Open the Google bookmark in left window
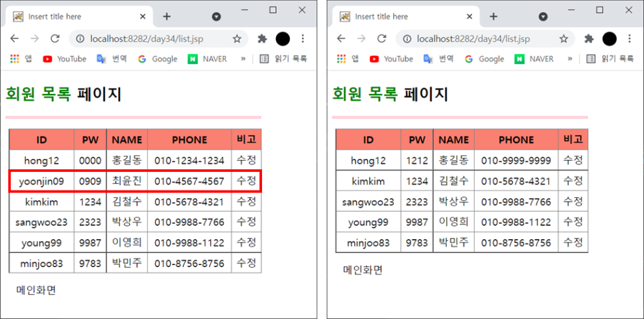Image resolution: width=644 pixels, height=319 pixels. point(158,59)
